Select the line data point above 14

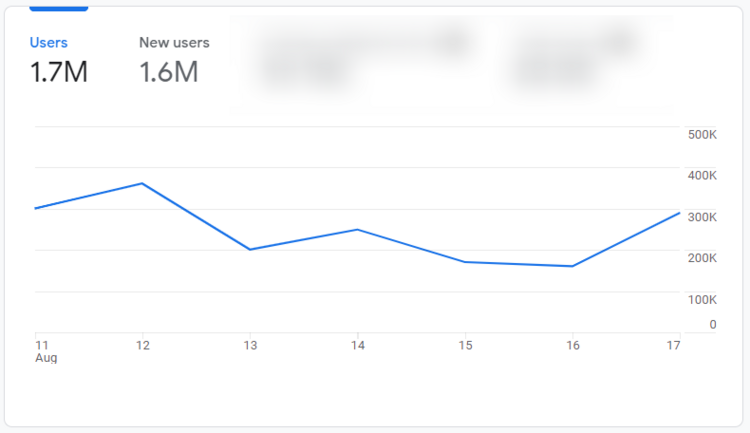coord(357,230)
